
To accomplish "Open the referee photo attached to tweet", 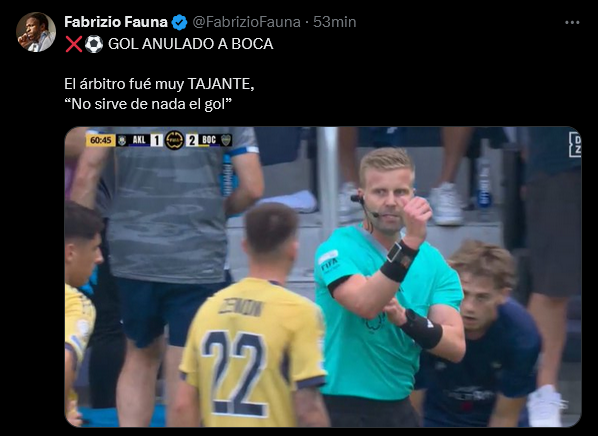I will pyautogui.click(x=323, y=277).
